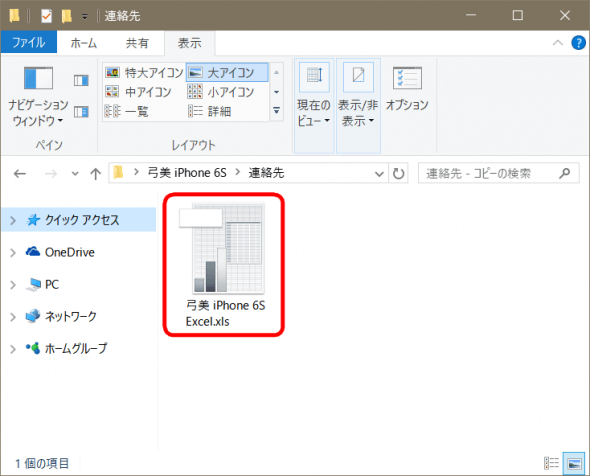Choose 小アイコン layout
Screen dimensions: 590x476
[221, 92]
